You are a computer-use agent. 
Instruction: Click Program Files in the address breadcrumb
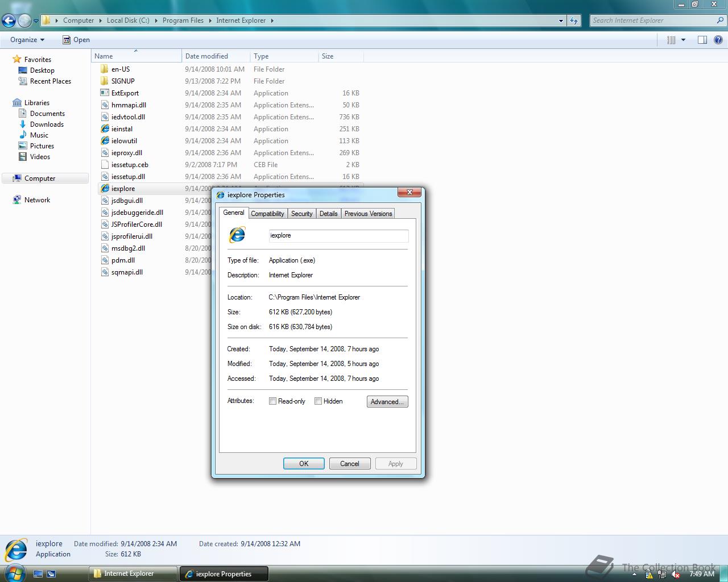183,20
